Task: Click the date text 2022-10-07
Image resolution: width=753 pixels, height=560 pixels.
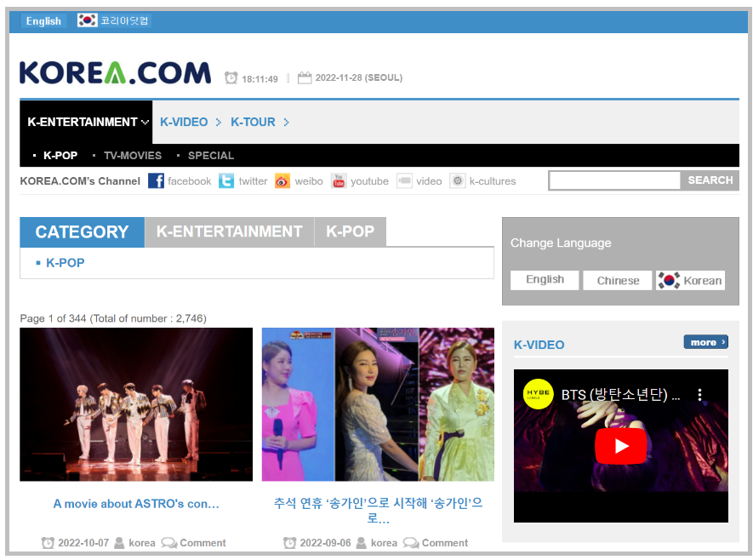Action: tap(83, 543)
